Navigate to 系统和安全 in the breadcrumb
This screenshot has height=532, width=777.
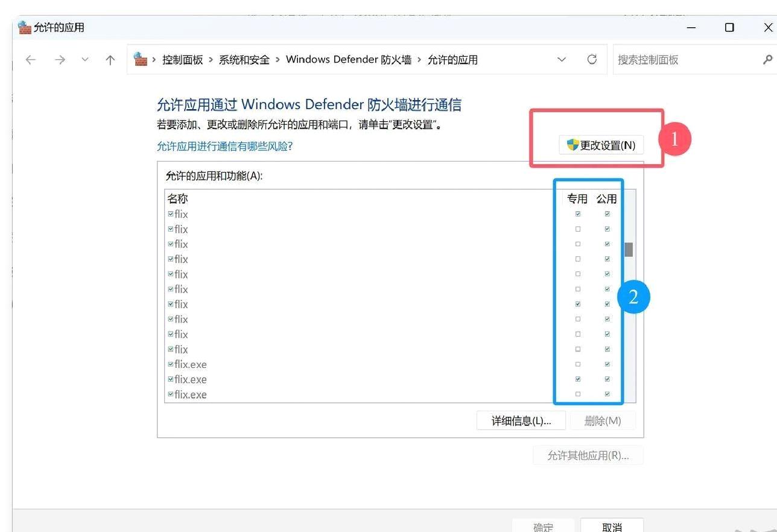click(244, 60)
